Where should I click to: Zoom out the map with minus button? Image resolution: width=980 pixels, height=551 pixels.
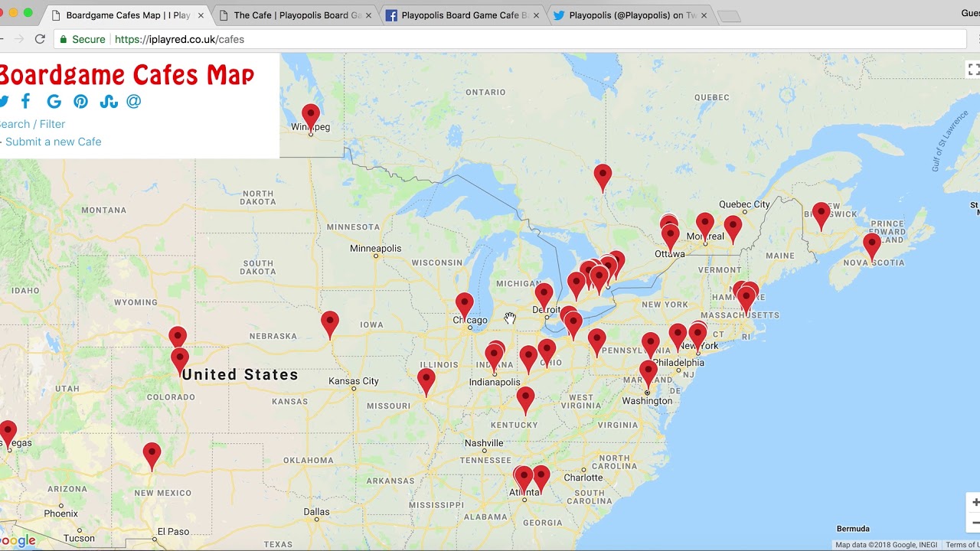[975, 523]
